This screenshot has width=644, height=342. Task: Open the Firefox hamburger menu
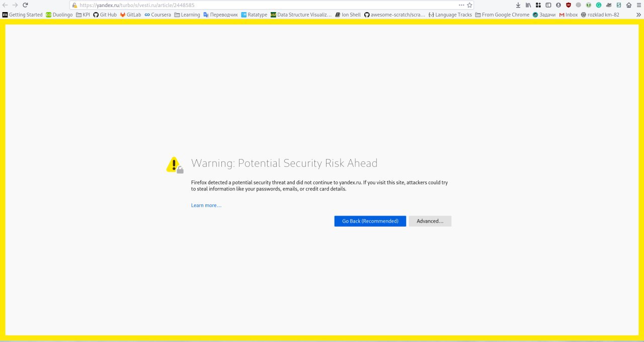(x=638, y=5)
